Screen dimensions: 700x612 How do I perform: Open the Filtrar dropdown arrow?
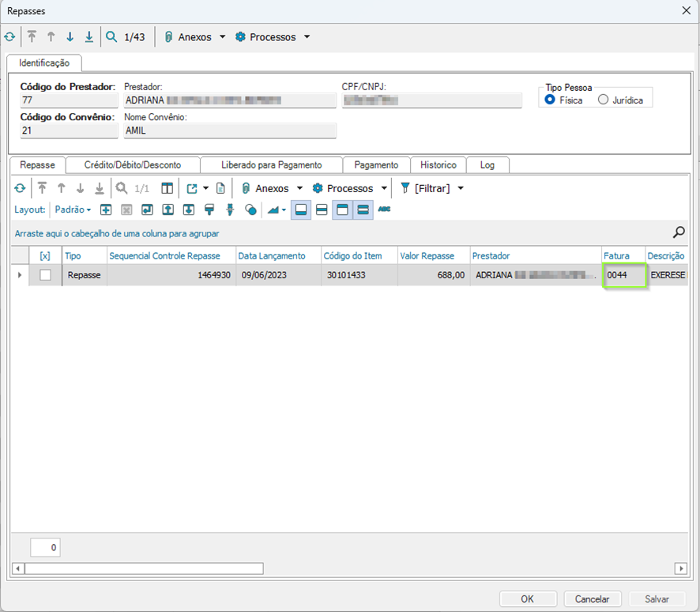pos(461,188)
